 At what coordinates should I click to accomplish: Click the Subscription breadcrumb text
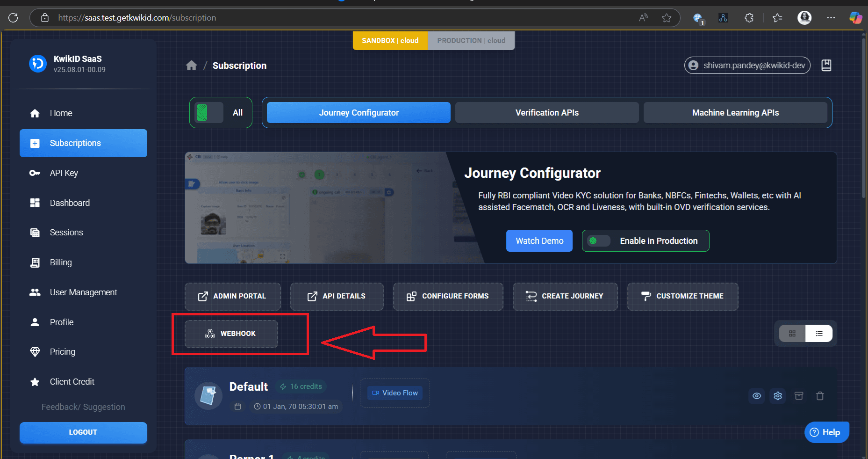point(239,66)
